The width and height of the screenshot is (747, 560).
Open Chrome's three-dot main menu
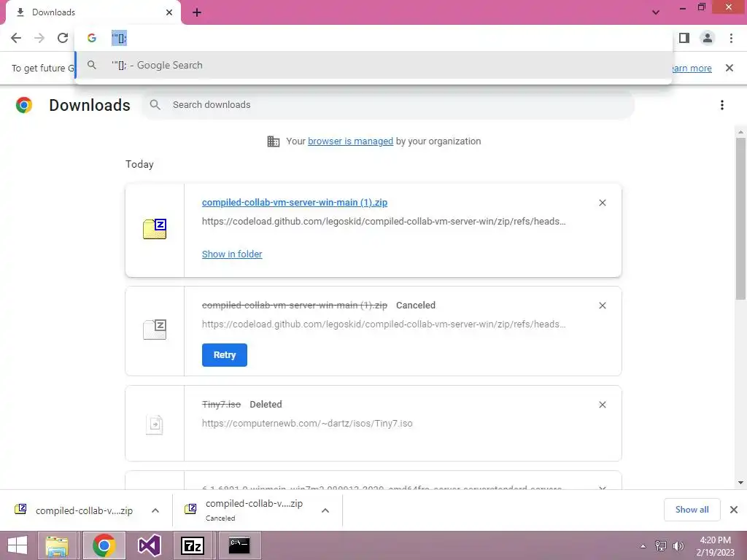click(x=731, y=38)
